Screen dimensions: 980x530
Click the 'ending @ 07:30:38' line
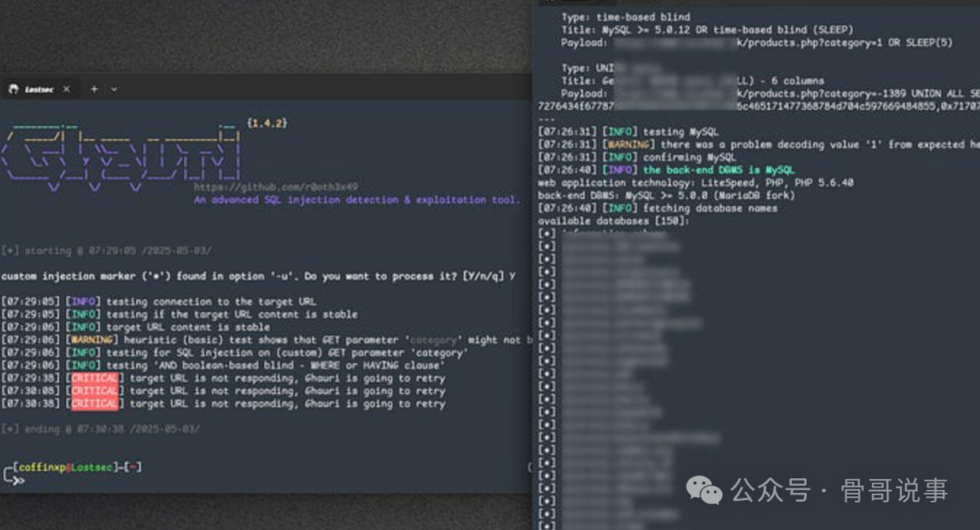101,429
